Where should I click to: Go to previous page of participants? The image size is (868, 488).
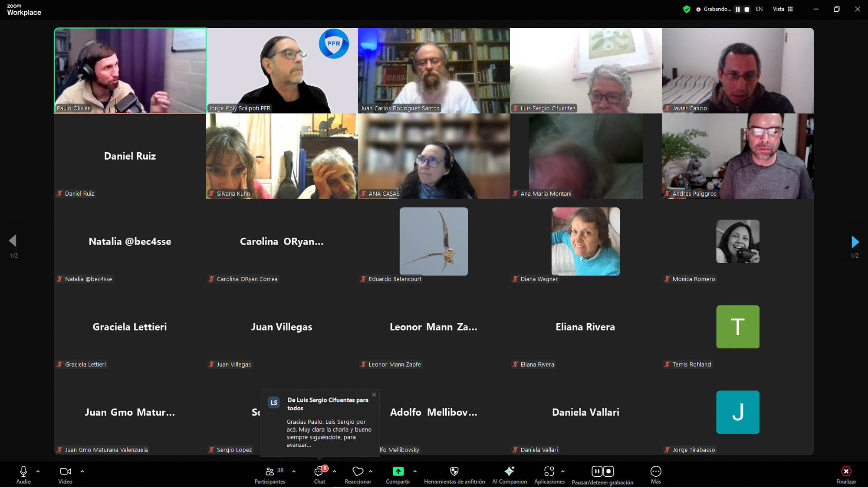click(13, 241)
